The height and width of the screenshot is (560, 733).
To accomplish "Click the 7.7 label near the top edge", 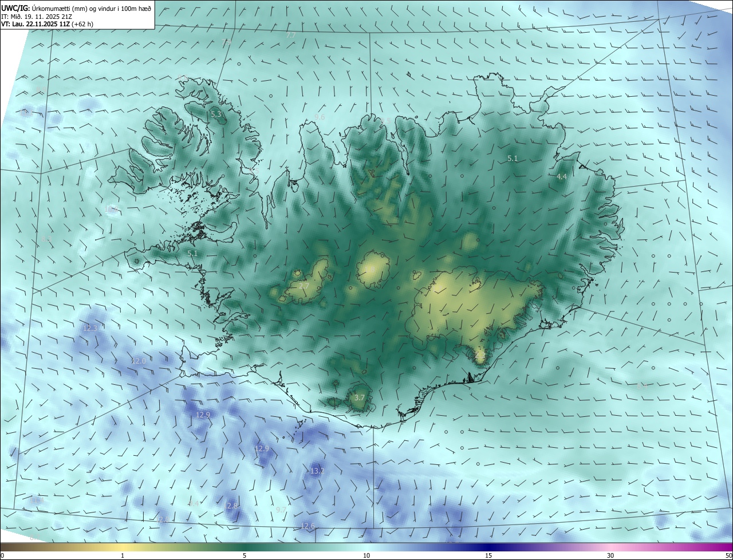I will coord(291,36).
